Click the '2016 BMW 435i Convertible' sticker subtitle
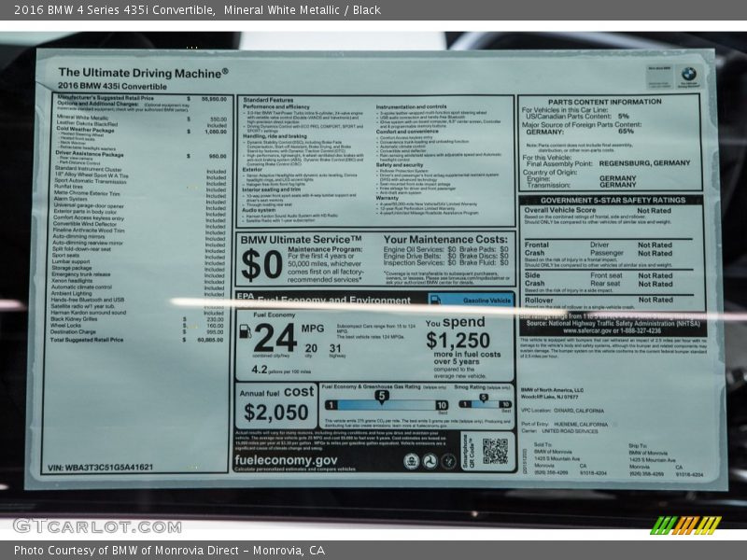The width and height of the screenshot is (747, 560). click(112, 86)
